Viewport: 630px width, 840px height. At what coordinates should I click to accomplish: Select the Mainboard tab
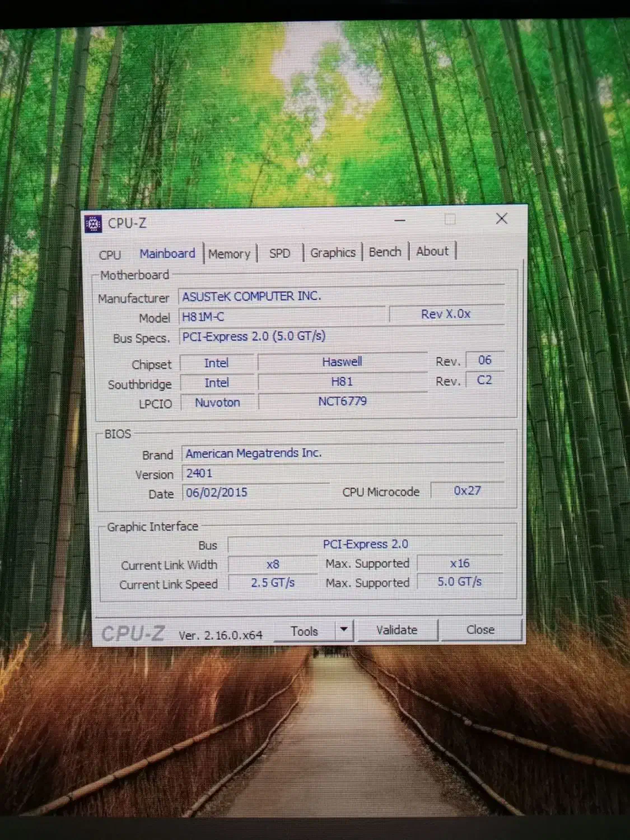pyautogui.click(x=167, y=254)
